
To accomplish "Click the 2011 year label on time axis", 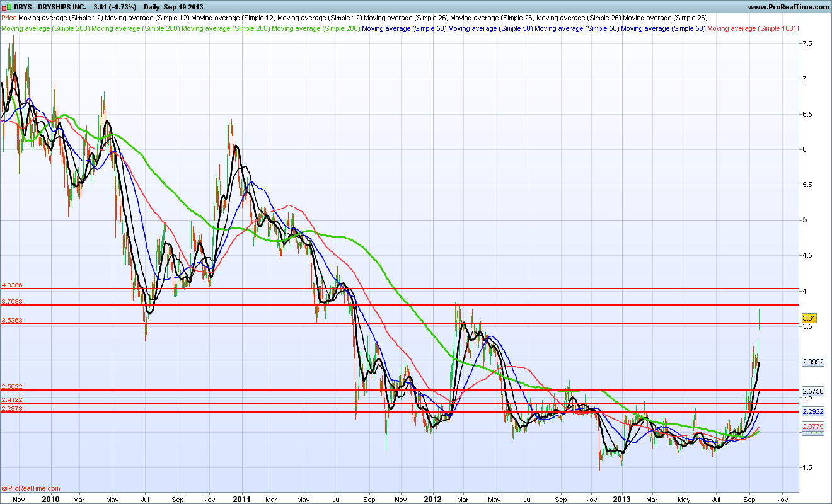I will tap(241, 499).
